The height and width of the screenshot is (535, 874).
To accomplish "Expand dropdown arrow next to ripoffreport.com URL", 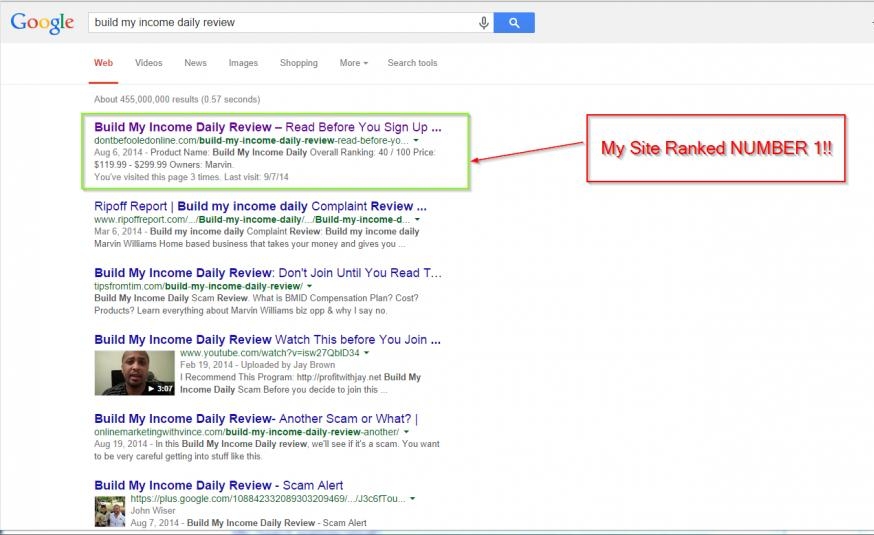I will 417,220.
